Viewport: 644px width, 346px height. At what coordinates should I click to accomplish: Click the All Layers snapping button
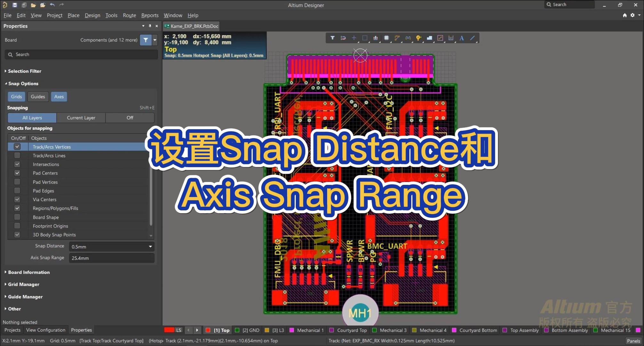(31, 117)
